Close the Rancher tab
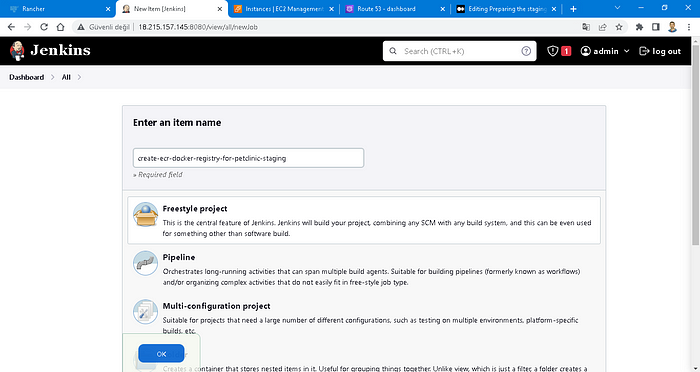The width and height of the screenshot is (700, 372). (x=108, y=9)
